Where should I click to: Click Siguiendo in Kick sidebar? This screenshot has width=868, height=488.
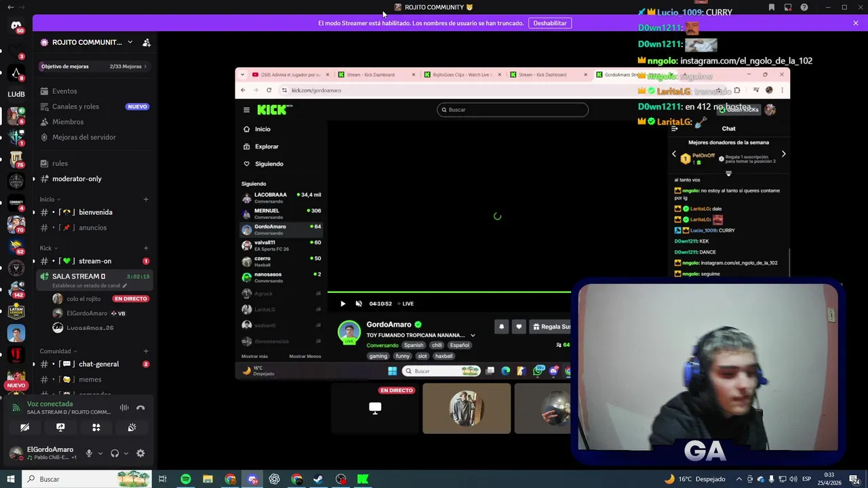click(269, 164)
